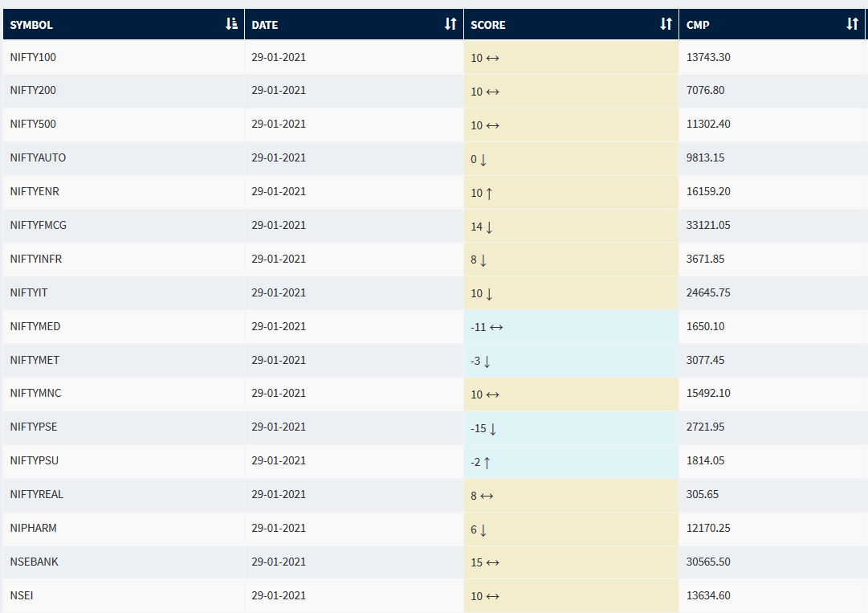Click the sort arrows in SCORE column header
The height and width of the screenshot is (613, 868).
(666, 24)
